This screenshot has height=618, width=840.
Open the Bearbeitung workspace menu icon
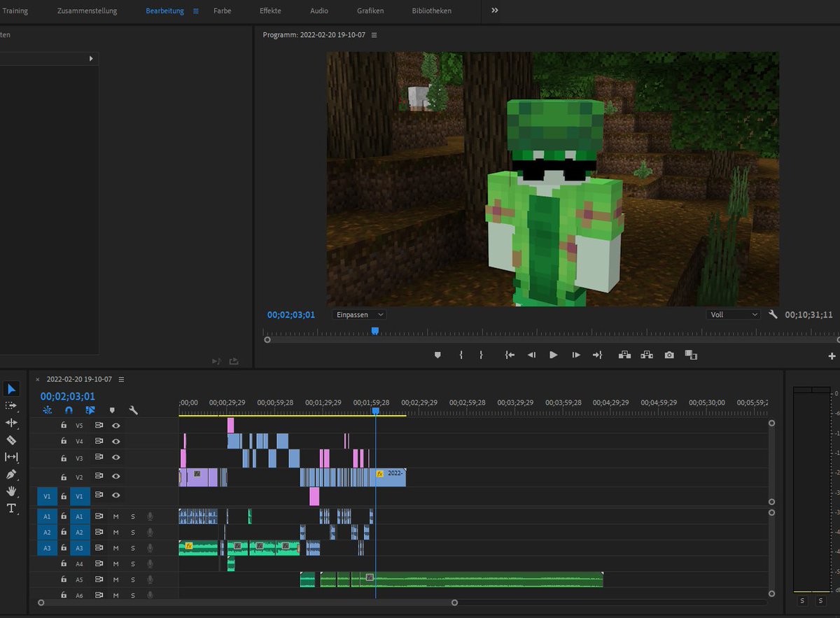click(x=195, y=11)
